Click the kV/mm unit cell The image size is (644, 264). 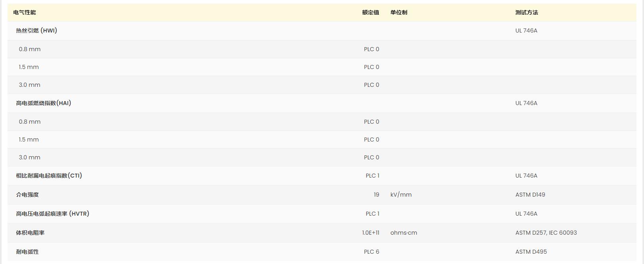pos(401,195)
